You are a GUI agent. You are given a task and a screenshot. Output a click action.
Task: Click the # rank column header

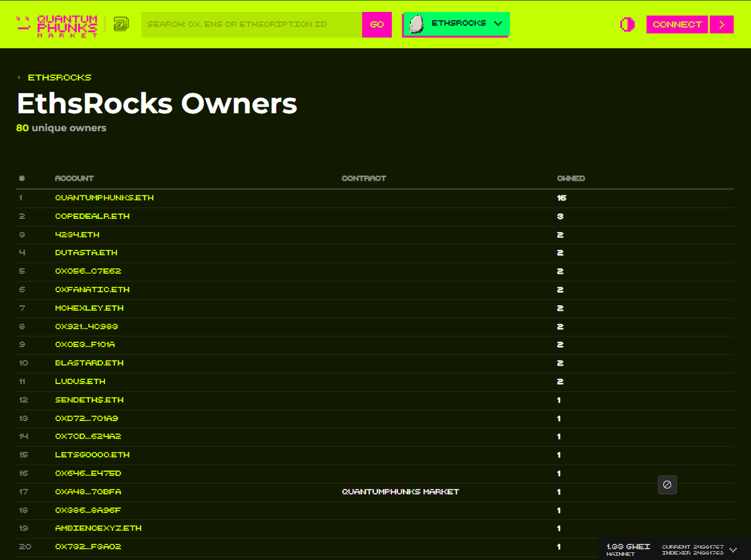tap(22, 178)
